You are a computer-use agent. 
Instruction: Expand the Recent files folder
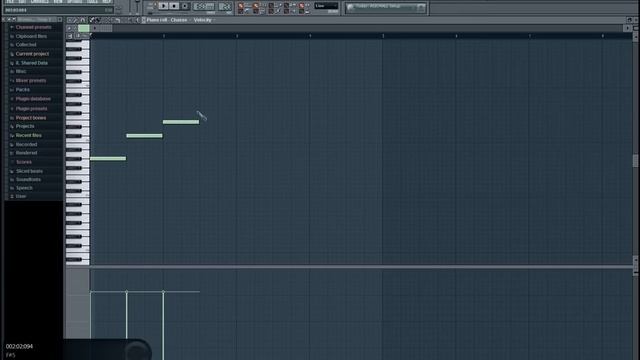point(29,136)
